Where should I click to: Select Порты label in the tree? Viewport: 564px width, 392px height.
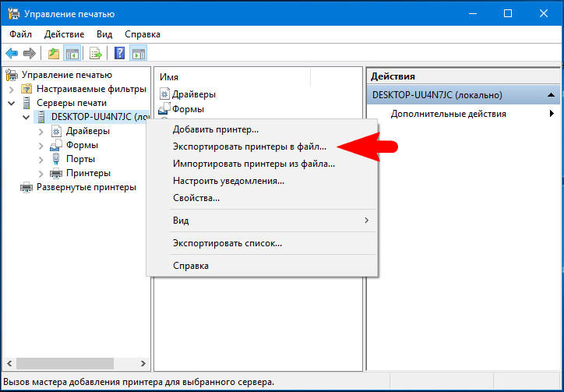point(80,159)
